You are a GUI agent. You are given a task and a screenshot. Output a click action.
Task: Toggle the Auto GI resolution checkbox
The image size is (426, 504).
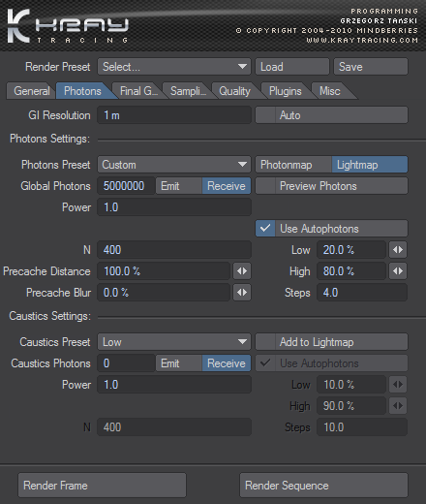[265, 115]
